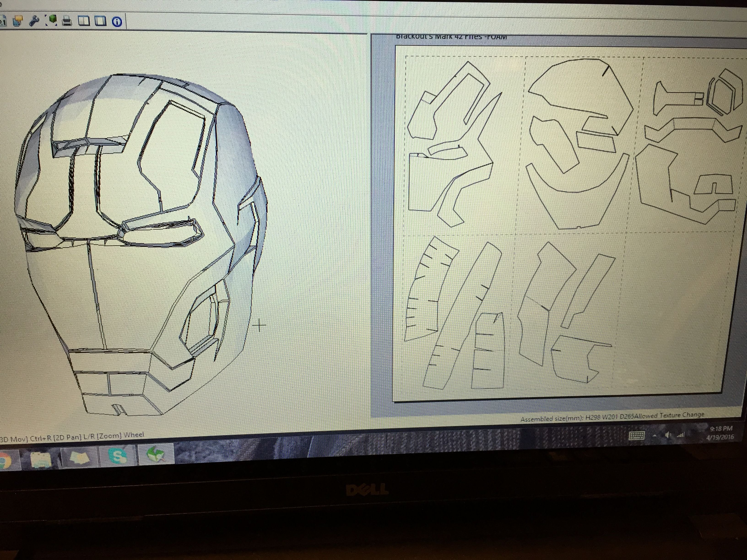Click the yellow and blue overlapping pages icon
747x560 pixels.
click(x=18, y=21)
